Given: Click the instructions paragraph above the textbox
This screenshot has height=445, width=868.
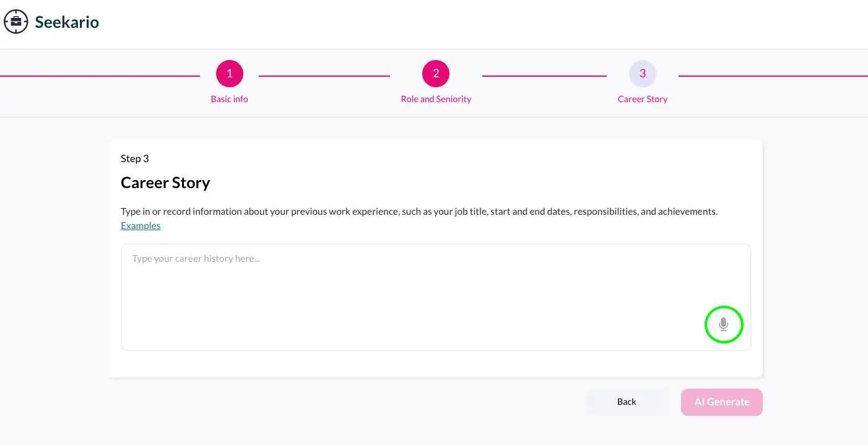Looking at the screenshot, I should (419, 211).
